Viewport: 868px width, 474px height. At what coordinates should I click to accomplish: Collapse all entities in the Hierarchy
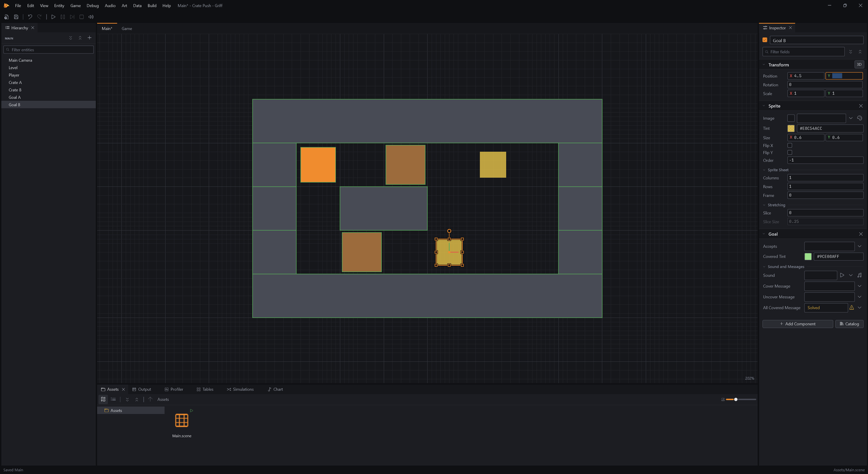coord(80,38)
